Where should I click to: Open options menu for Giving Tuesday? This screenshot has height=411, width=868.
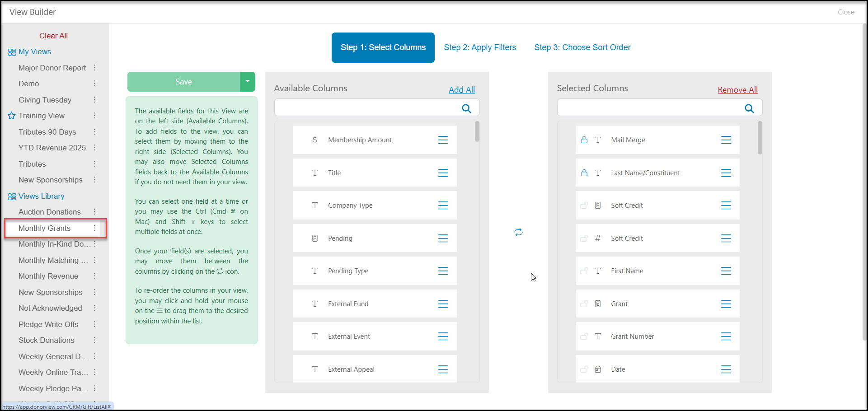coord(94,100)
